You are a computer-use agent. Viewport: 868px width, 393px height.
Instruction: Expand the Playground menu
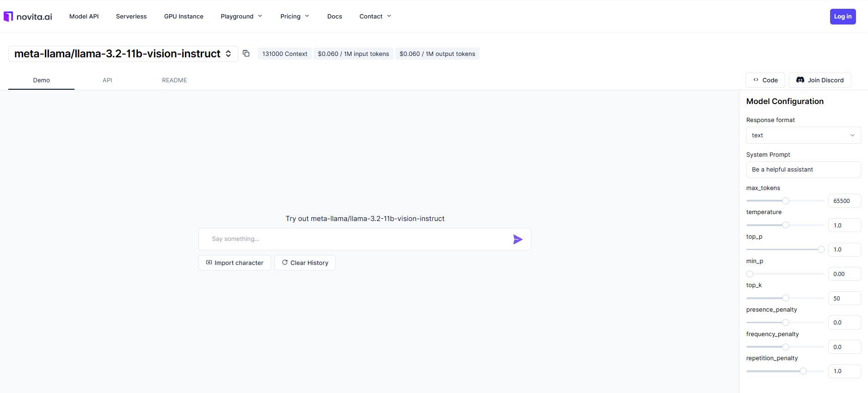tap(241, 16)
